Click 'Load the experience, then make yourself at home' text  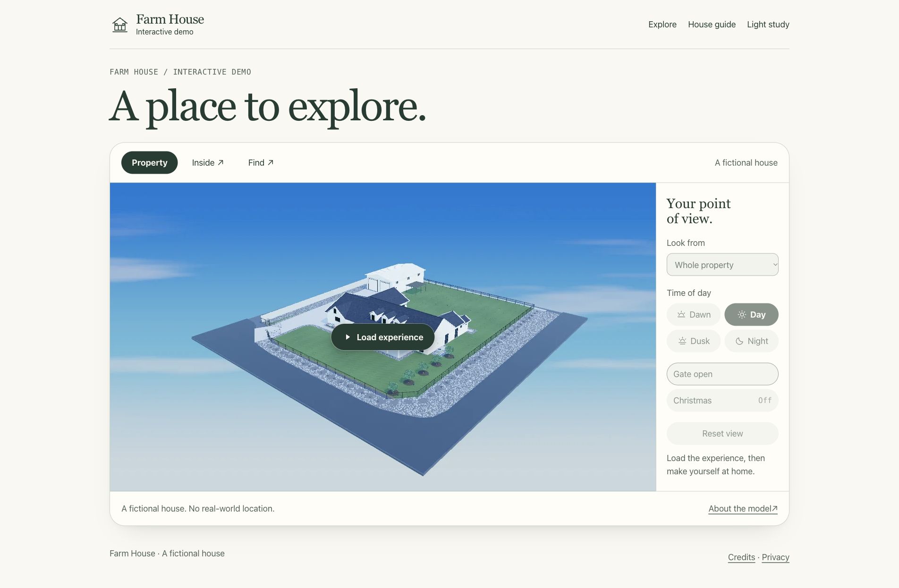716,464
